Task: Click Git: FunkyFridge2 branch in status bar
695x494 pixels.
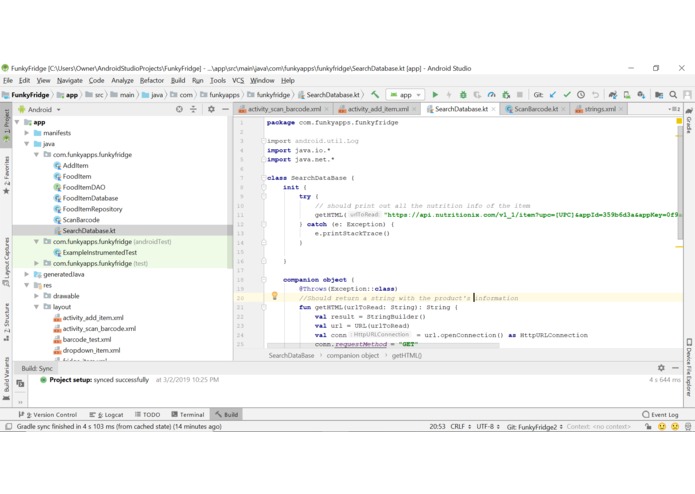Action: tap(535, 427)
